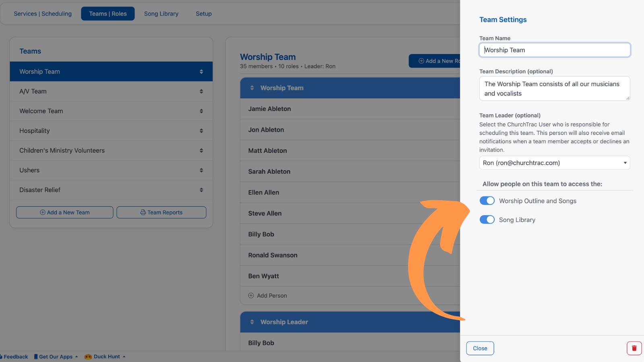The width and height of the screenshot is (644, 362).
Task: Expand the Get Our Apps menu
Action: pos(56,357)
